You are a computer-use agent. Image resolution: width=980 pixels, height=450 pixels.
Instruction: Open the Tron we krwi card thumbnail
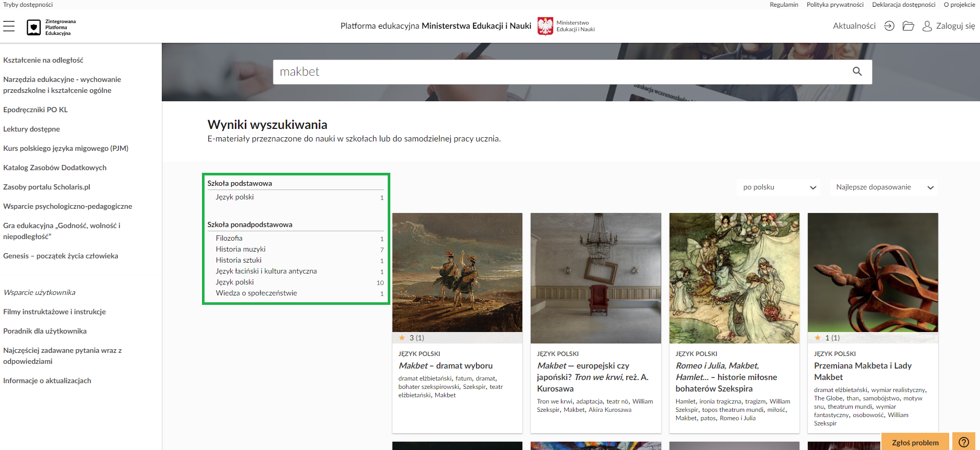point(595,278)
